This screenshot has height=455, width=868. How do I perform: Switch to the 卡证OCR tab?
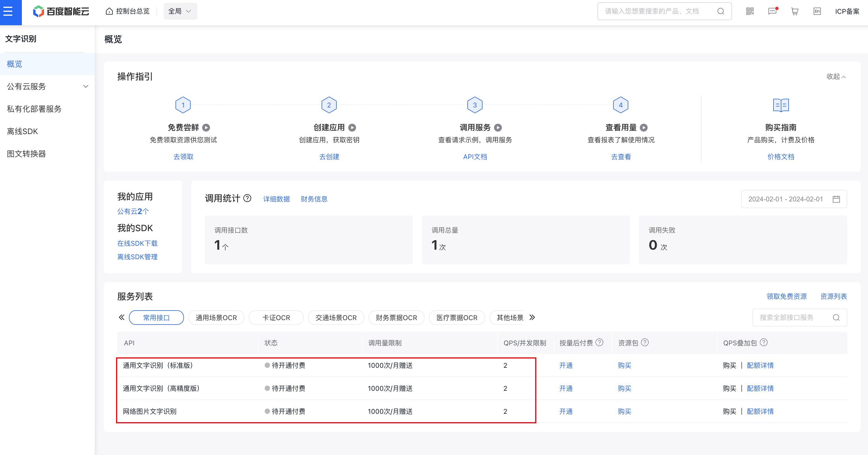[x=276, y=317]
